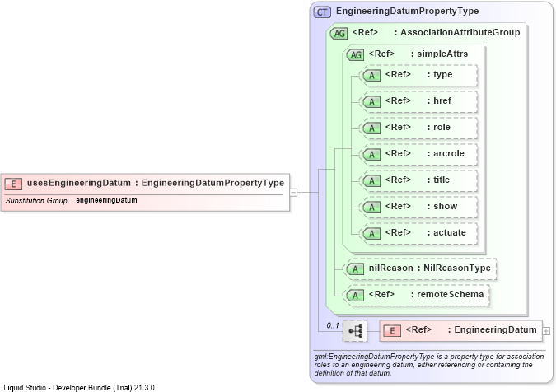This screenshot has width=556, height=392.
Task: Click the A icon beside type attribute
Action: pyautogui.click(x=371, y=75)
